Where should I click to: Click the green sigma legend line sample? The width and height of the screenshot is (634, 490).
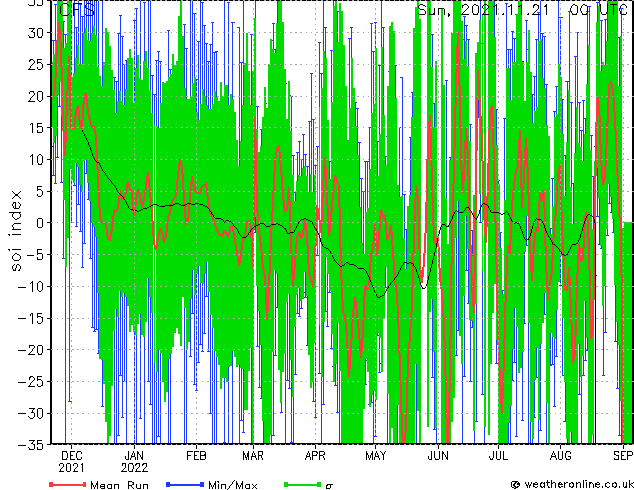coord(302,484)
